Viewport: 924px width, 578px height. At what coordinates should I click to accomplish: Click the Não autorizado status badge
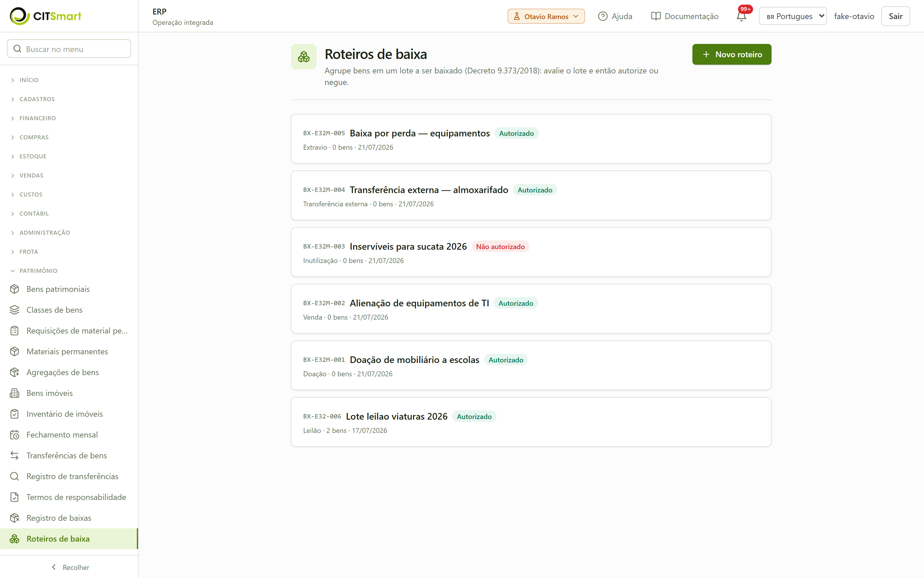(500, 247)
